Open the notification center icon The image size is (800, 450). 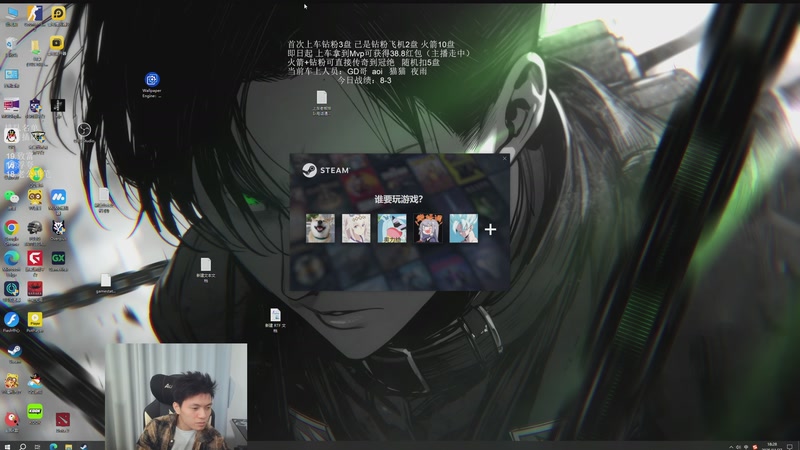(790, 447)
